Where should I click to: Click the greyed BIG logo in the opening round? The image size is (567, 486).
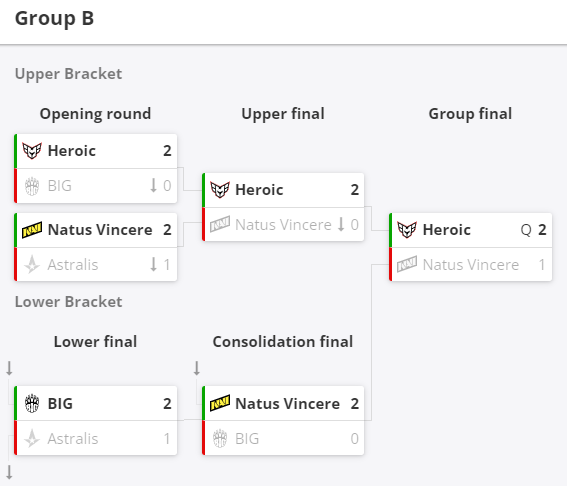click(32, 186)
